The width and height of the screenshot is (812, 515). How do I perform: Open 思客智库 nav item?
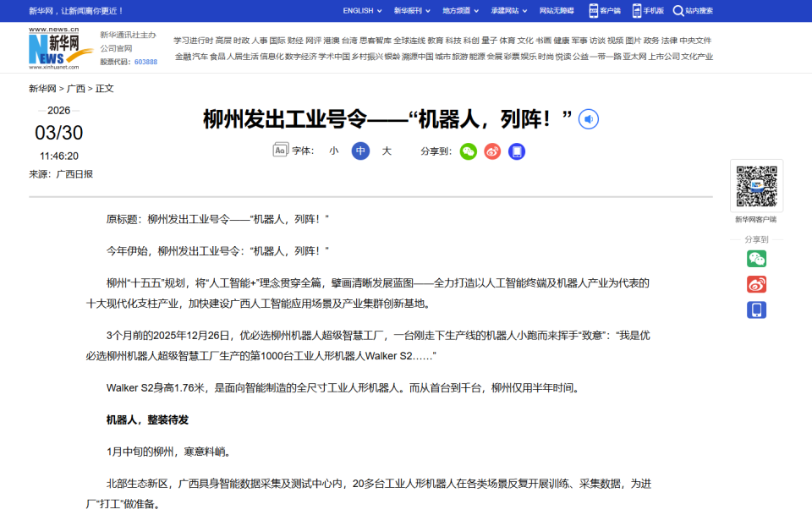coord(376,41)
